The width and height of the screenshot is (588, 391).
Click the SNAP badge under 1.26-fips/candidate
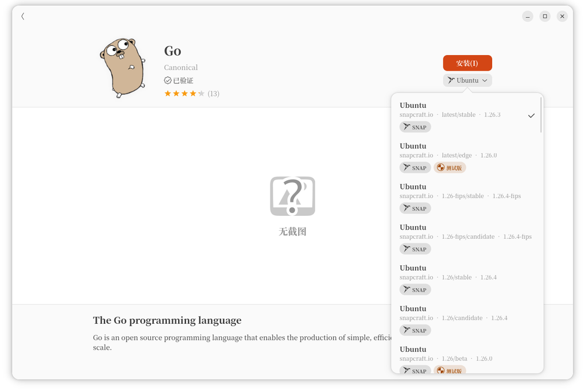tap(415, 249)
